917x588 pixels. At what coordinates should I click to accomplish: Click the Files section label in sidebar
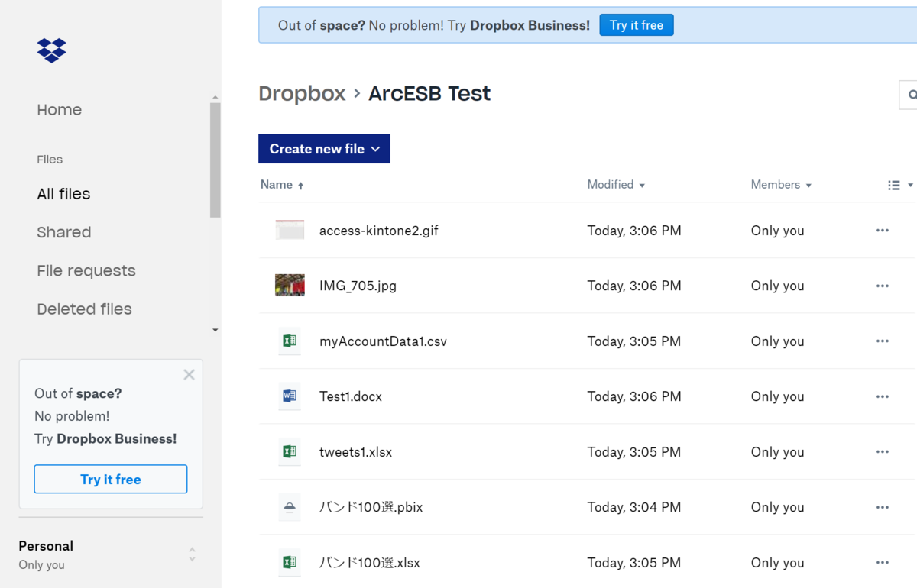tap(50, 160)
